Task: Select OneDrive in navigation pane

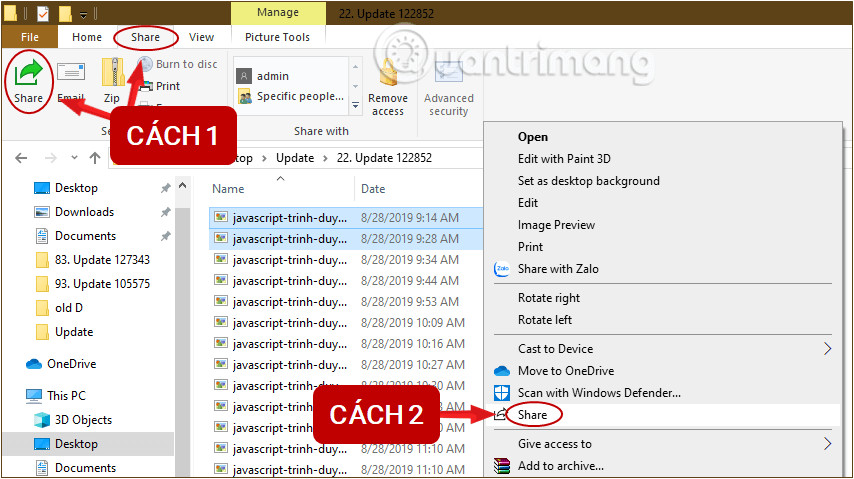Action: pos(71,363)
